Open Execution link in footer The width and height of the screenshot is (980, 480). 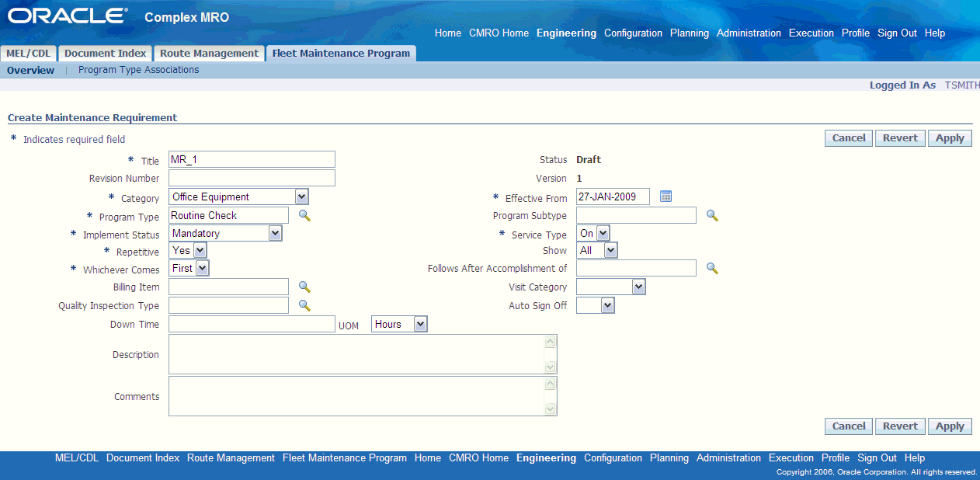(x=791, y=458)
